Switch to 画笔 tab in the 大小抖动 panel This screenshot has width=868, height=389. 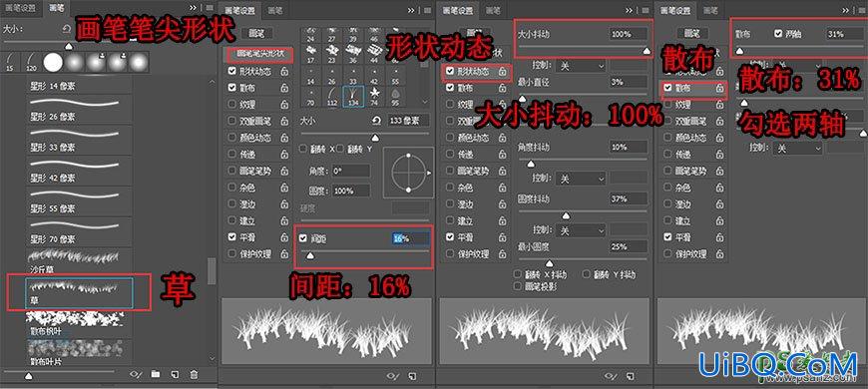click(493, 10)
